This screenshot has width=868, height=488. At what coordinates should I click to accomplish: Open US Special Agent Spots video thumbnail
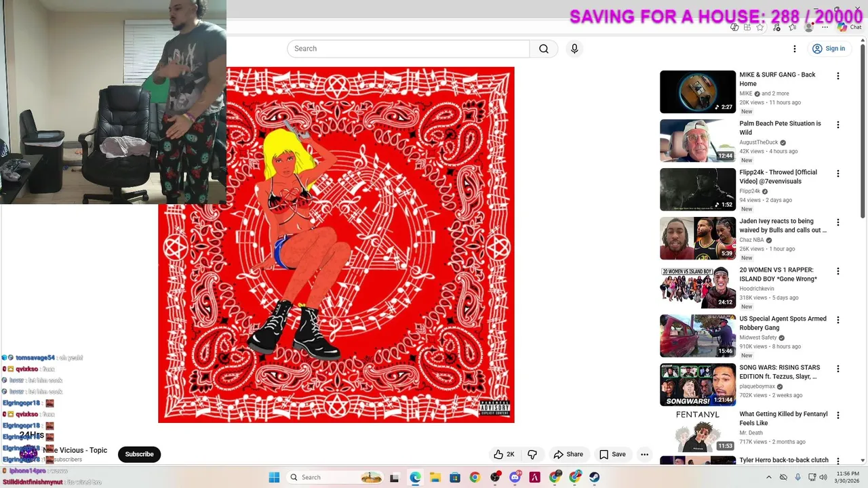698,335
